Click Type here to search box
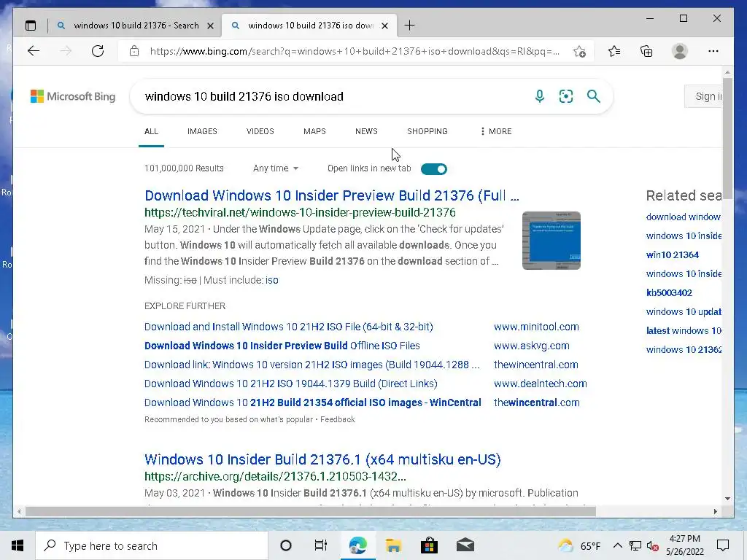Viewport: 747px width, 560px height. point(152,545)
